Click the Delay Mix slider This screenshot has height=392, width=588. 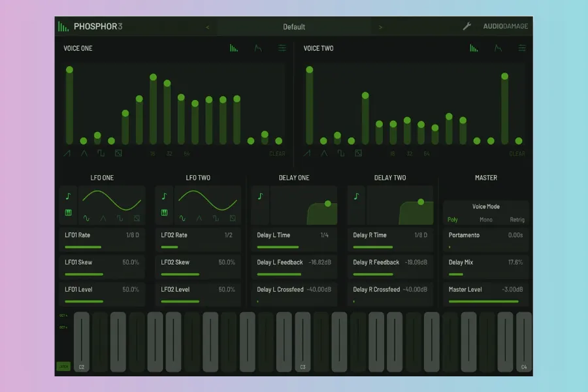(485, 274)
